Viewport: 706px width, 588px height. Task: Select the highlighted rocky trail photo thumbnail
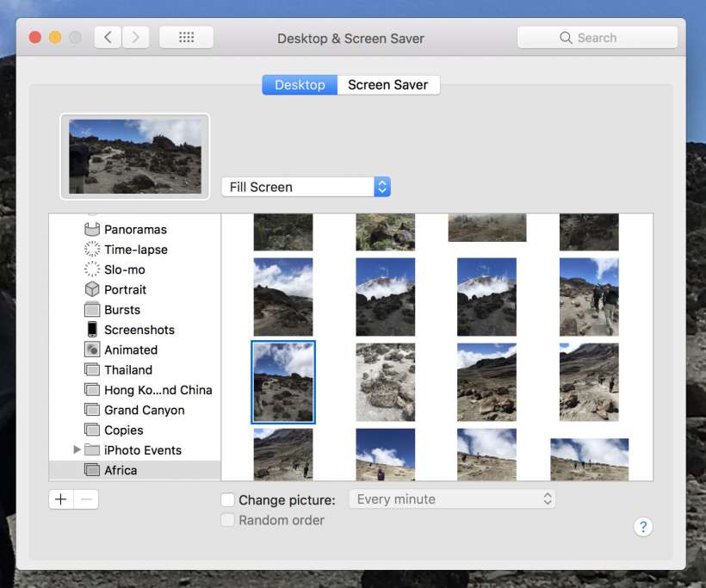(283, 381)
